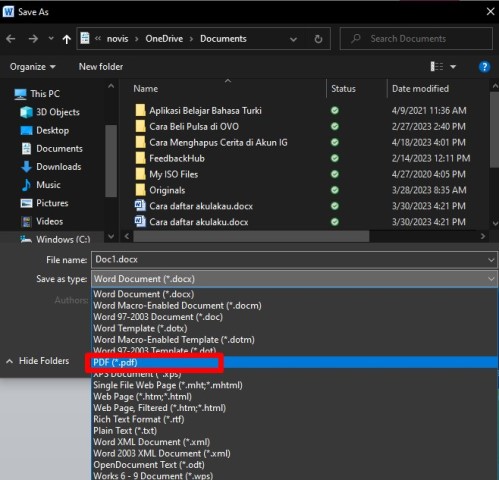Viewport: 499px width, 480px height.
Task: Click the Back navigation arrow
Action: [x=11, y=39]
